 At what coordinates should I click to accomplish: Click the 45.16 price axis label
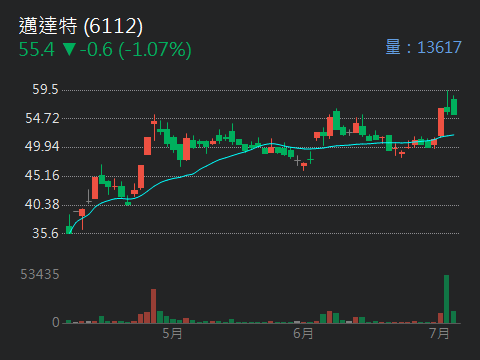pos(42,176)
